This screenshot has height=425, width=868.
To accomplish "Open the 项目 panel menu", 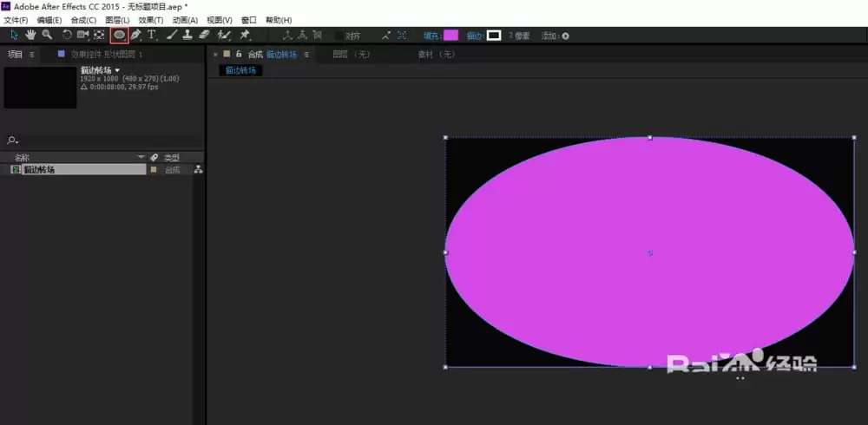I will [x=31, y=55].
